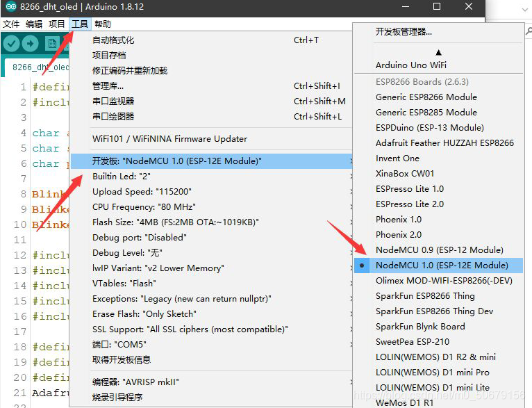
Task: Expand the VTables submenu
Action: [x=212, y=284]
